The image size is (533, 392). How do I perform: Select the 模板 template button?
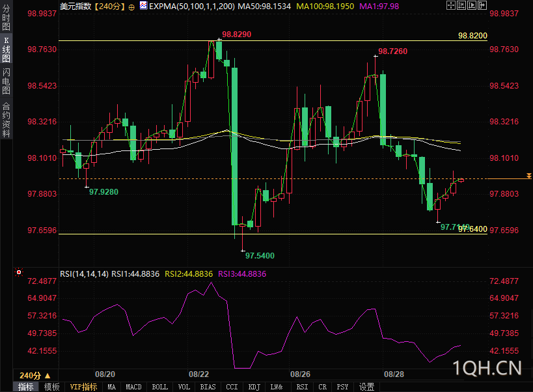[51, 387]
